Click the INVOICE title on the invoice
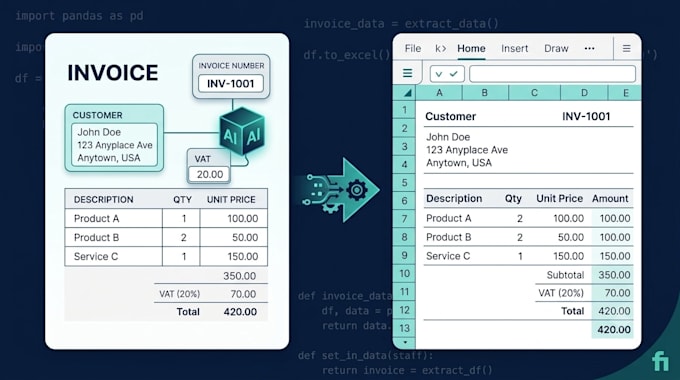The image size is (680, 380). coord(113,73)
